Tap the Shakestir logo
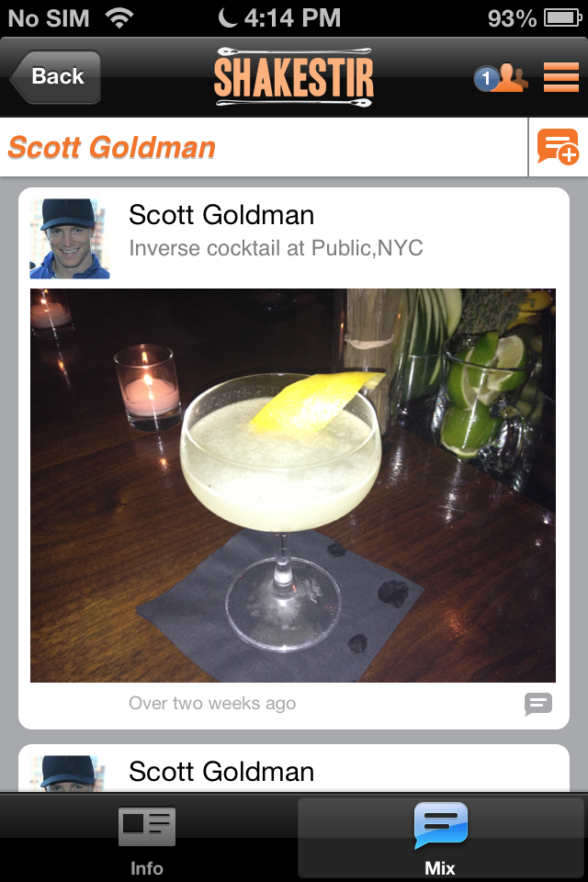This screenshot has height=882, width=588. pos(294,77)
